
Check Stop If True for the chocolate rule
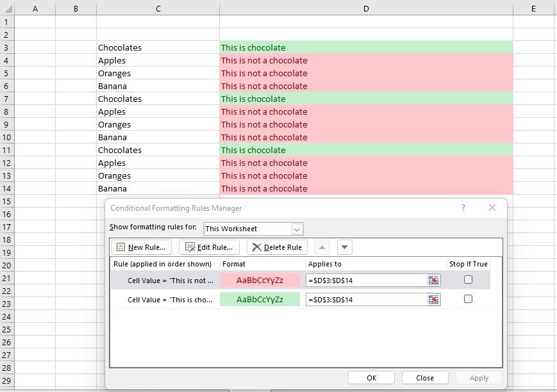(x=468, y=298)
